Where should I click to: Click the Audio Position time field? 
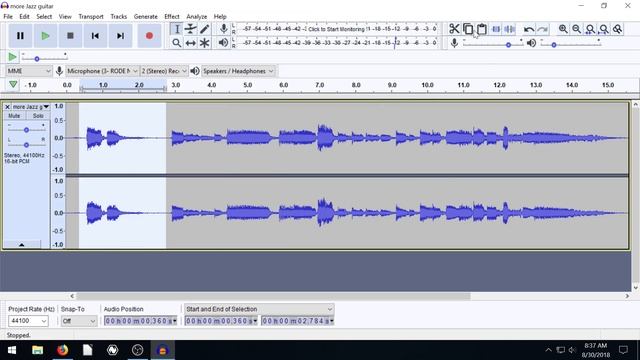pyautogui.click(x=140, y=321)
